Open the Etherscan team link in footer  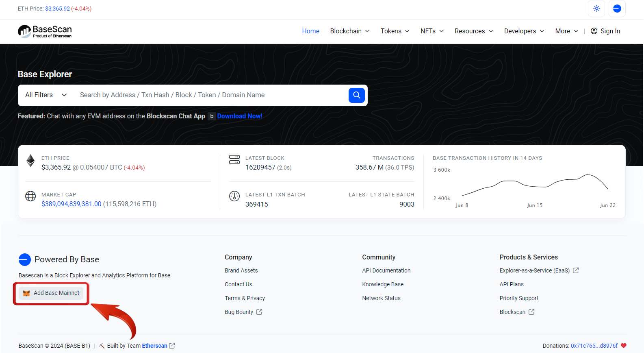(x=154, y=346)
